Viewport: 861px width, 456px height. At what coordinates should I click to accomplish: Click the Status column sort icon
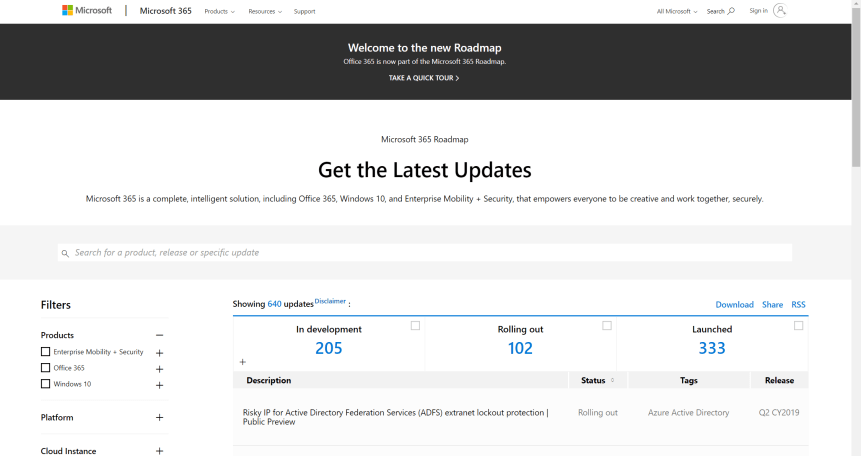coord(612,380)
